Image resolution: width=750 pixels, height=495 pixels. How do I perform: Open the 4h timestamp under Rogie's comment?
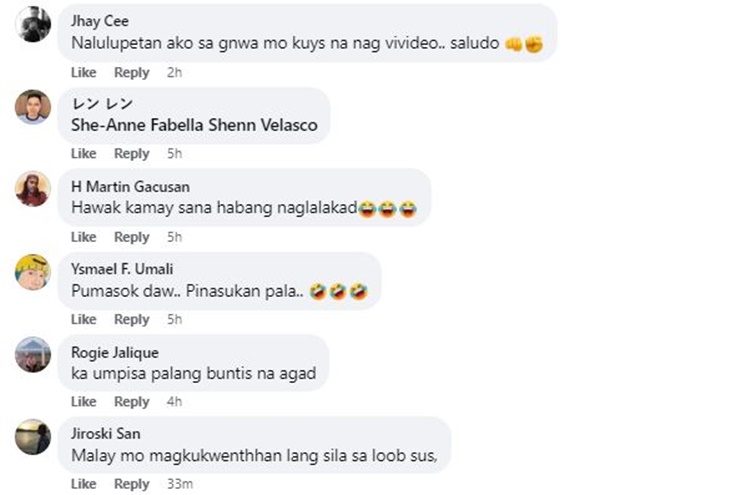tap(175, 401)
